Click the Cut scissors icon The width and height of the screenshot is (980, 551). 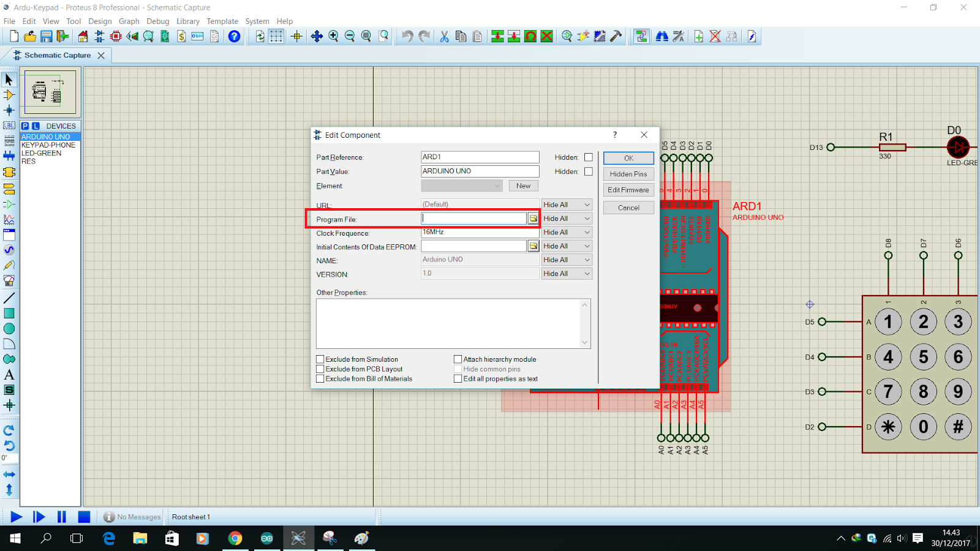coord(444,37)
